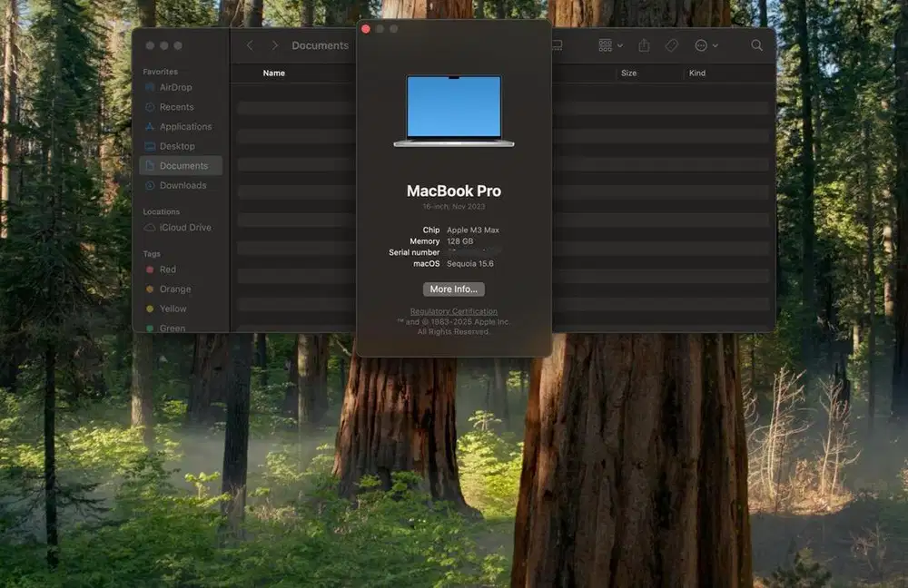Open the grouping options dropdown
The image size is (908, 588).
[607, 44]
